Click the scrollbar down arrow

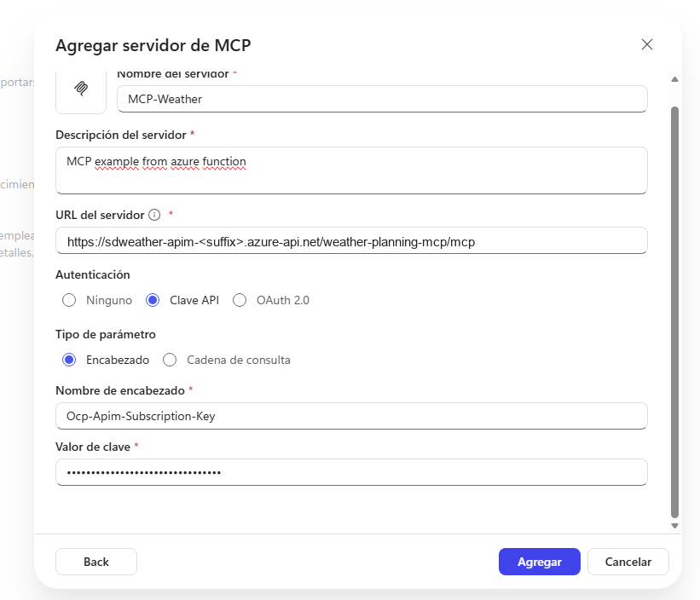tap(674, 526)
